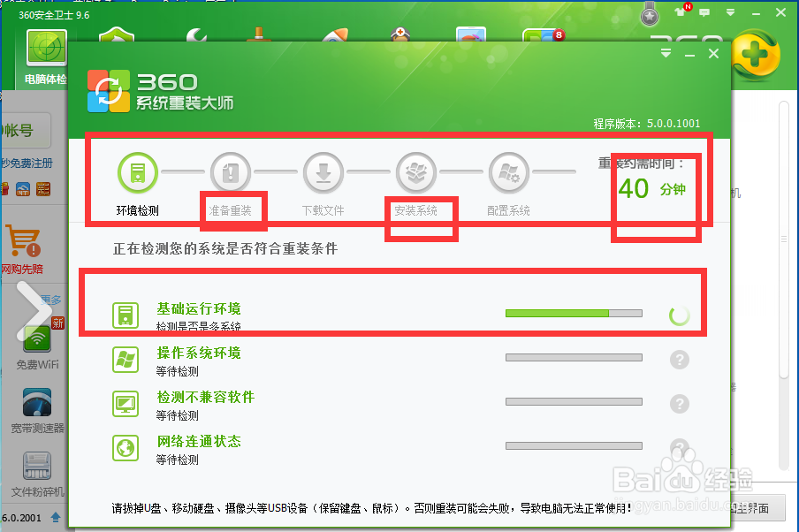Click the 准备重装 step icon
This screenshot has width=799, height=532.
tap(231, 172)
